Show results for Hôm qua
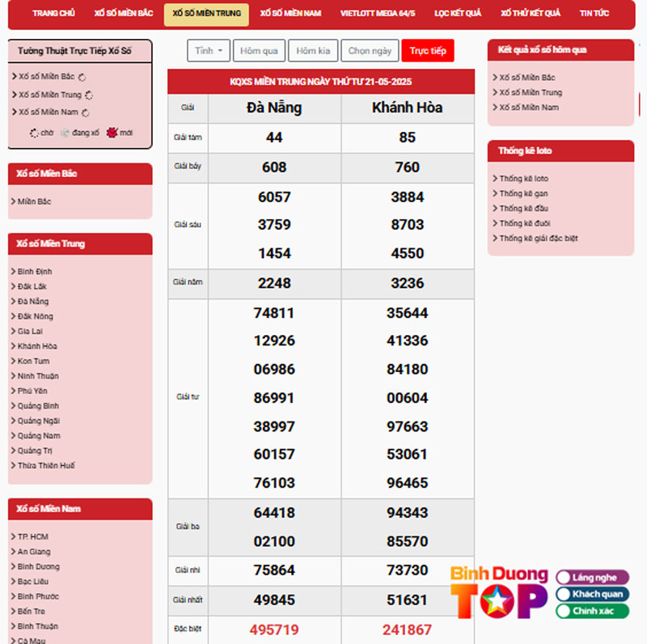647x644 pixels. 259,51
